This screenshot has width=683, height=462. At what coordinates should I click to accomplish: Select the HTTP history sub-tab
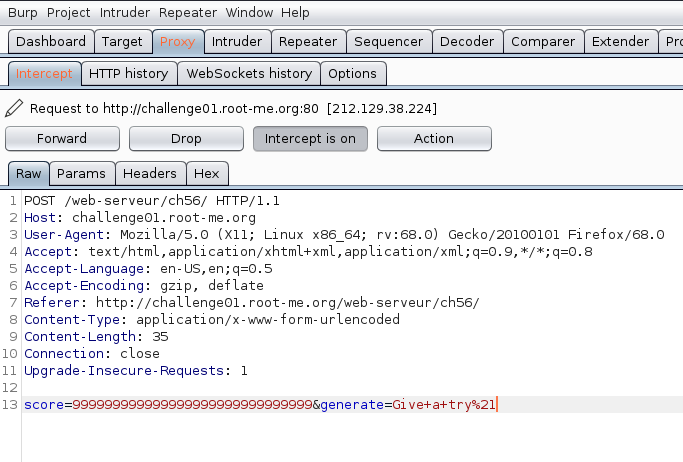pyautogui.click(x=128, y=74)
